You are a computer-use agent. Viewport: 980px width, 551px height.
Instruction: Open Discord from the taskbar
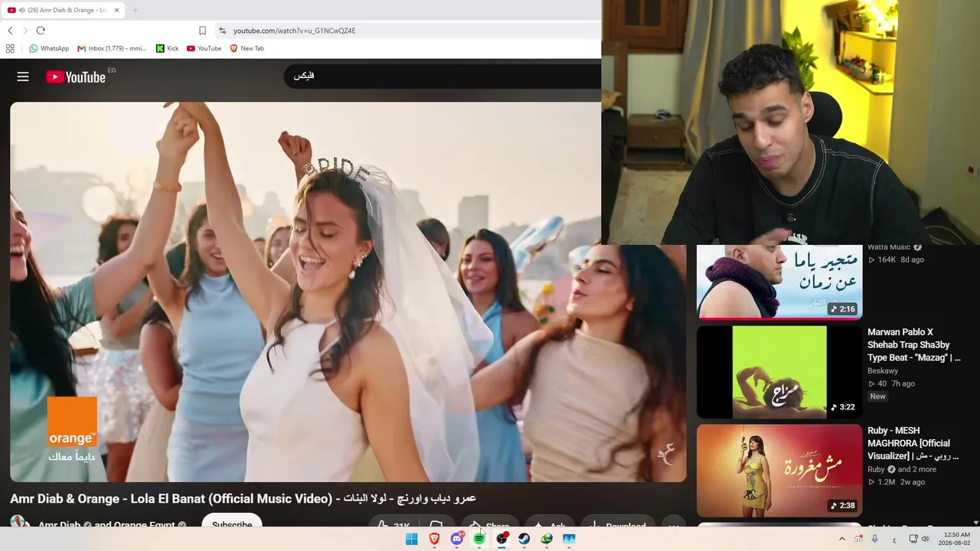(457, 539)
